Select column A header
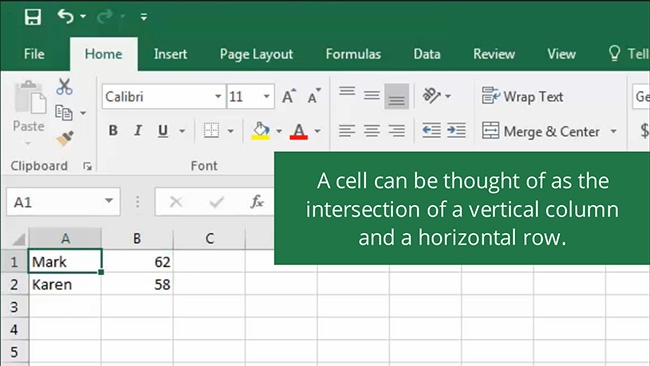This screenshot has height=366, width=650. (65, 238)
